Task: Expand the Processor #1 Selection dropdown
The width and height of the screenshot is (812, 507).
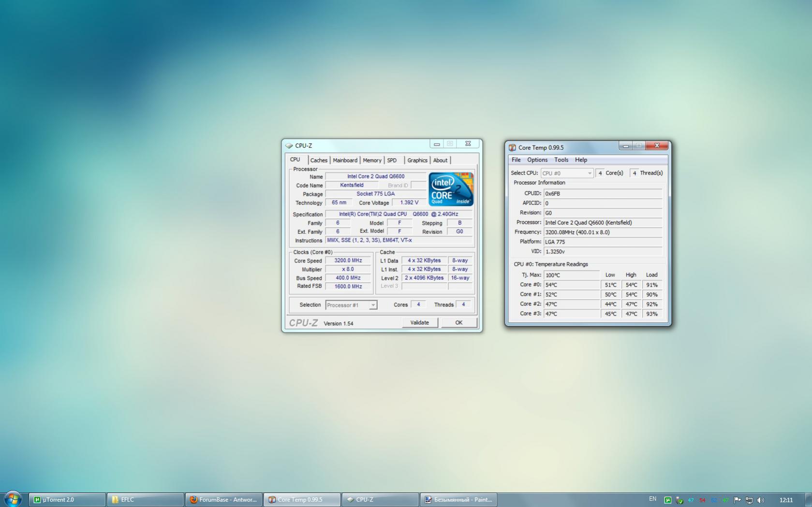Action: (351, 305)
